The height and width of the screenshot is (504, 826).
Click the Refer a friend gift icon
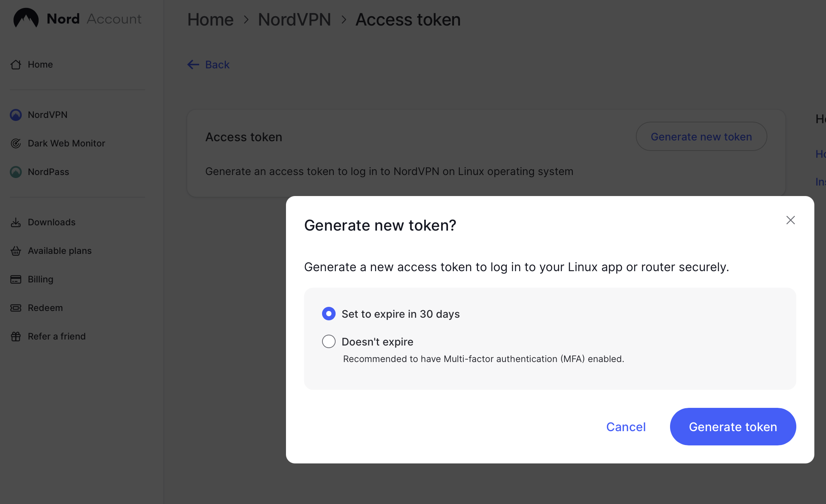pyautogui.click(x=16, y=337)
